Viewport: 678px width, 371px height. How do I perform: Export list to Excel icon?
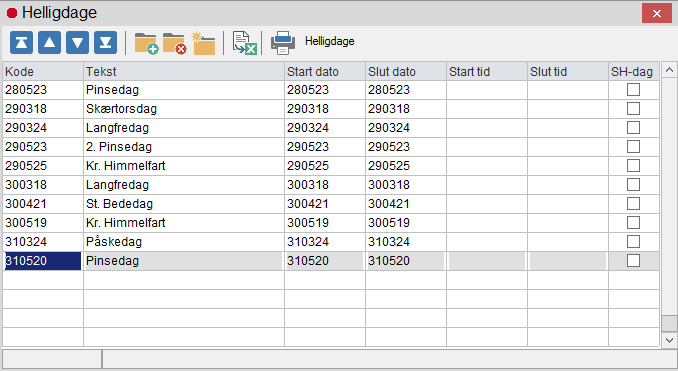[x=244, y=43]
